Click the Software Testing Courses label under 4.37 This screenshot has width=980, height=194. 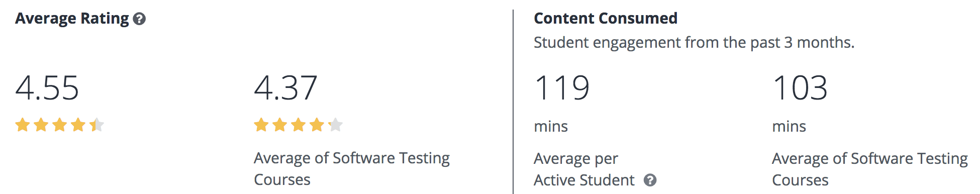[x=352, y=169]
